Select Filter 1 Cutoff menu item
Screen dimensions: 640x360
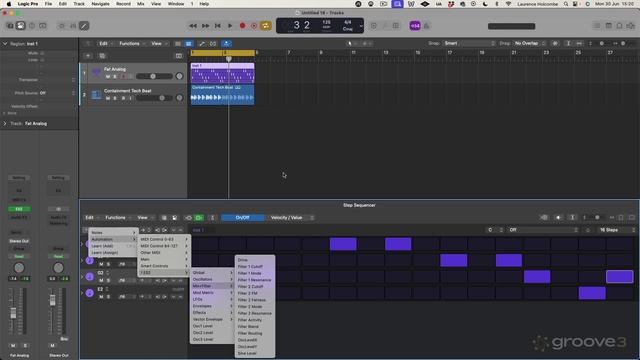point(255,267)
